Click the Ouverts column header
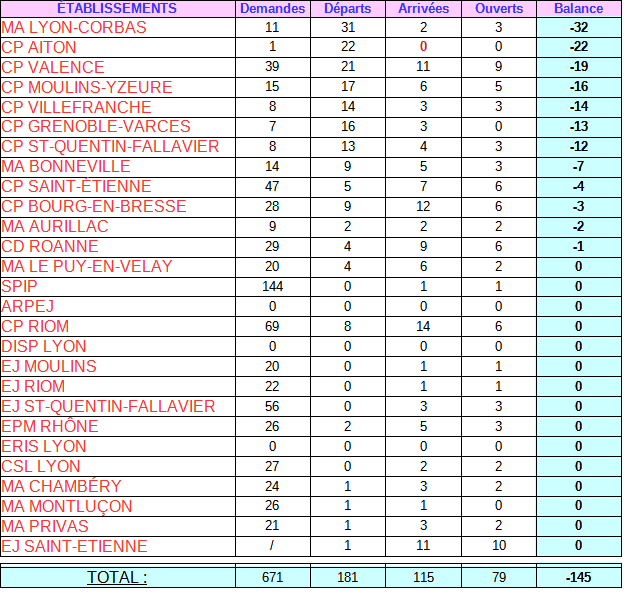The width and height of the screenshot is (624, 606). [498, 9]
